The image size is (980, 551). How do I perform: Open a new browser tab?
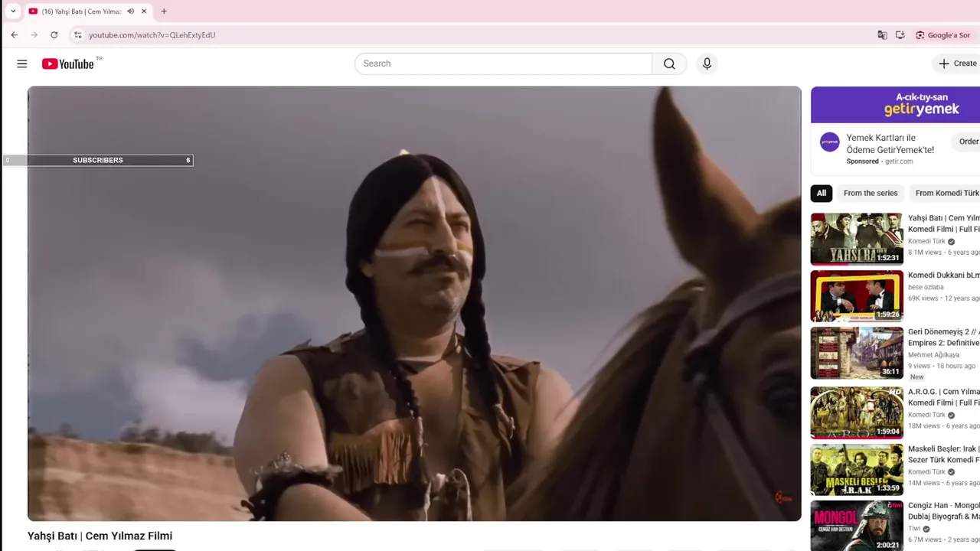point(163,11)
